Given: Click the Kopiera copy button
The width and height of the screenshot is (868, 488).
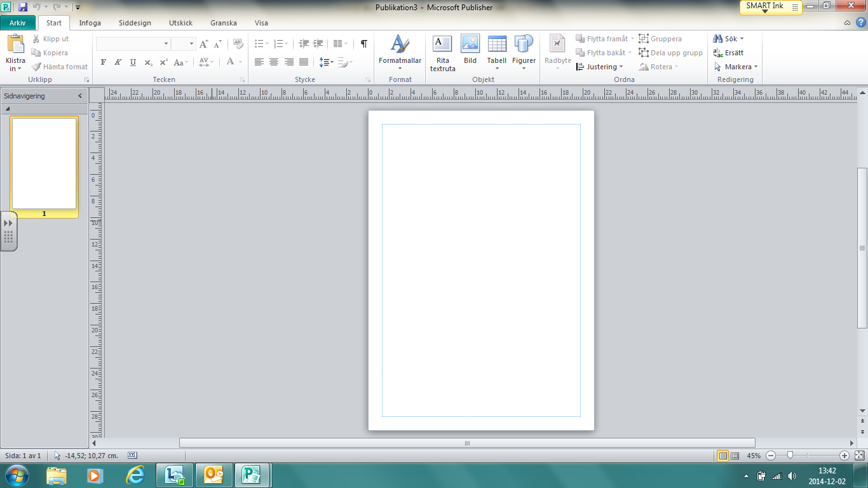Looking at the screenshot, I should coord(50,53).
